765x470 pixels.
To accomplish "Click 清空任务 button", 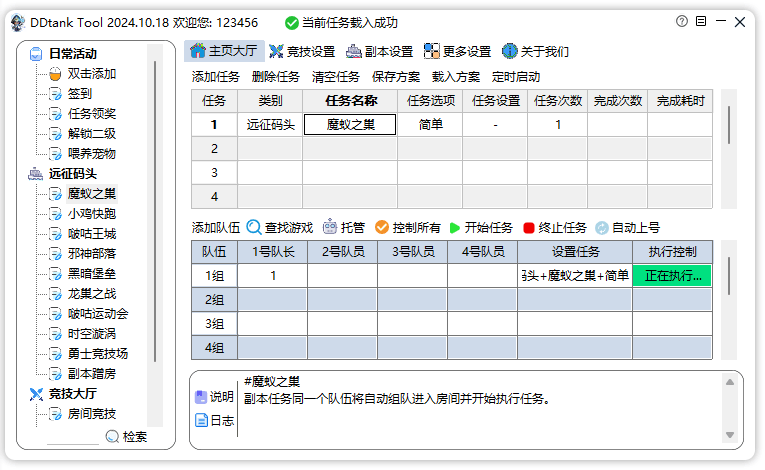I will [336, 77].
